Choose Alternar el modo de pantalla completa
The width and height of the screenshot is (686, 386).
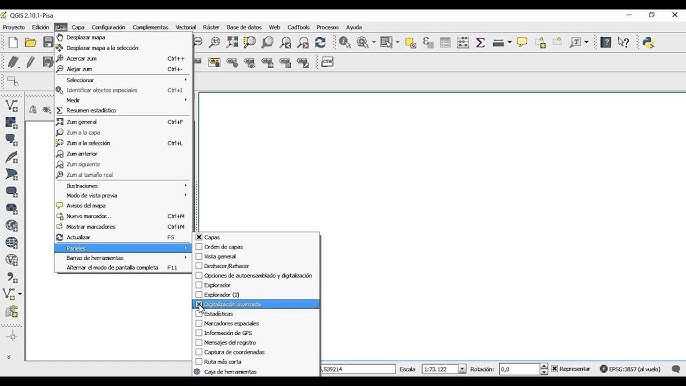[123, 267]
